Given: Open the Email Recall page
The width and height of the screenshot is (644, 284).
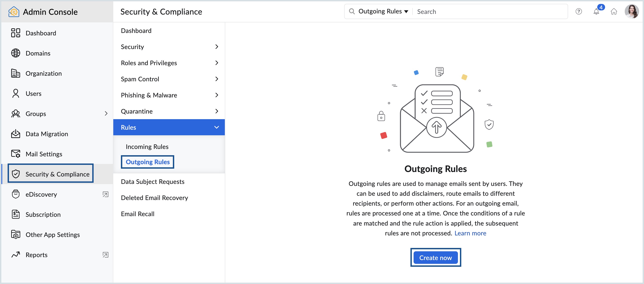Looking at the screenshot, I should [x=137, y=214].
